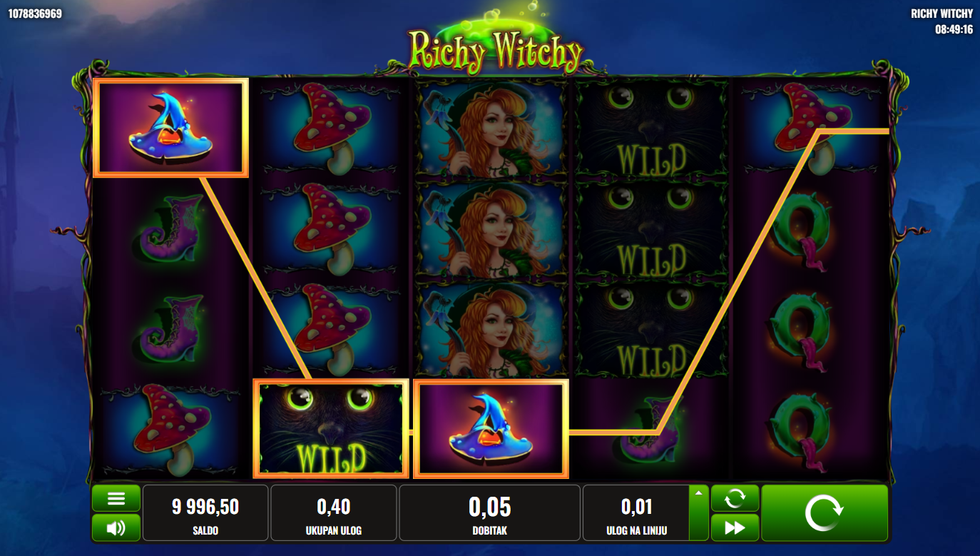Click the session ID number
Image resolution: width=980 pixels, height=556 pixels.
click(34, 14)
